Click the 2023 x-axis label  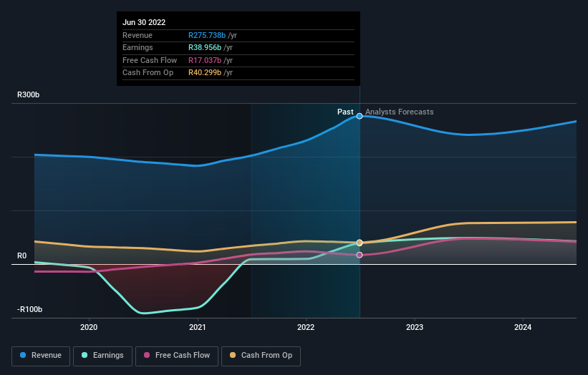point(415,327)
